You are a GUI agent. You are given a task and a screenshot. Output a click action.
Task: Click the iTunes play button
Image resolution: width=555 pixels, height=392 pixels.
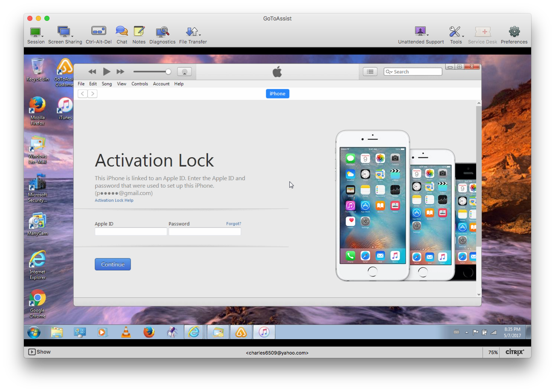click(107, 72)
